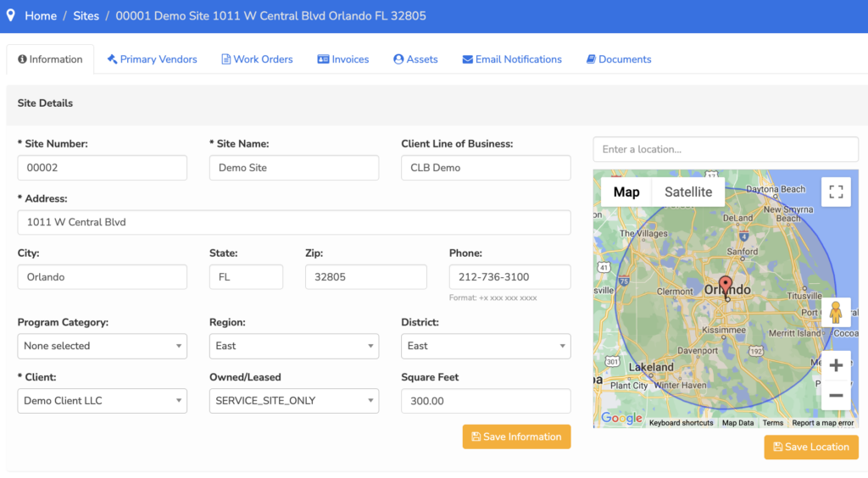Open the map Terms link
The width and height of the screenshot is (868, 478).
(x=773, y=423)
